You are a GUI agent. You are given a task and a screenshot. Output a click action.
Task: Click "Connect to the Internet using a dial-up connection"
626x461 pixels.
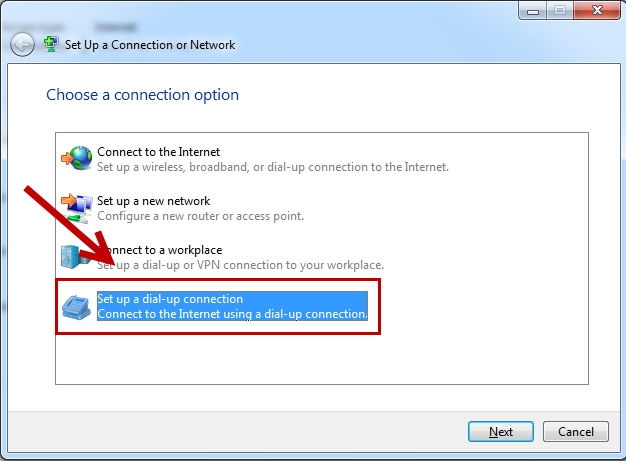[232, 314]
